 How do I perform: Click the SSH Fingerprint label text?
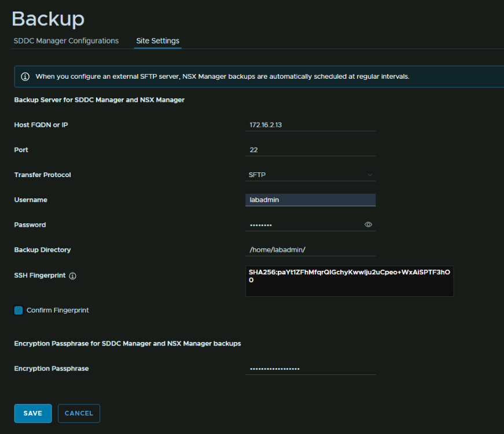tap(40, 275)
